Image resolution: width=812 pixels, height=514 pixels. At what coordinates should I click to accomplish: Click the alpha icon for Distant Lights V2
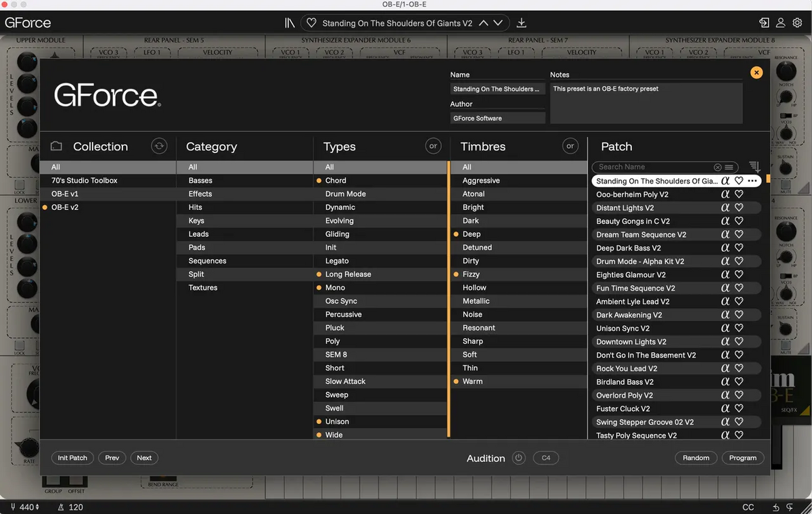725,208
